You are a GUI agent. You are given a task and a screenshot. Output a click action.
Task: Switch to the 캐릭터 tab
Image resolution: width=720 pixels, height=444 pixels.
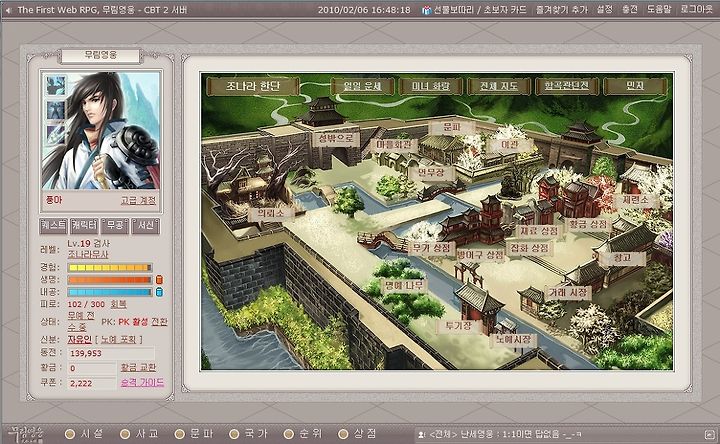point(84,225)
